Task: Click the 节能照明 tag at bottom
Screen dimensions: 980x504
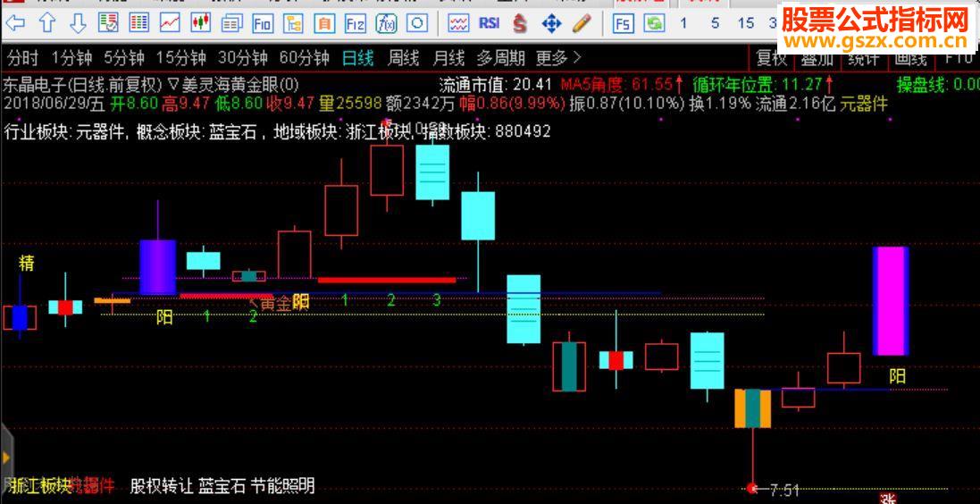Action: [x=282, y=485]
